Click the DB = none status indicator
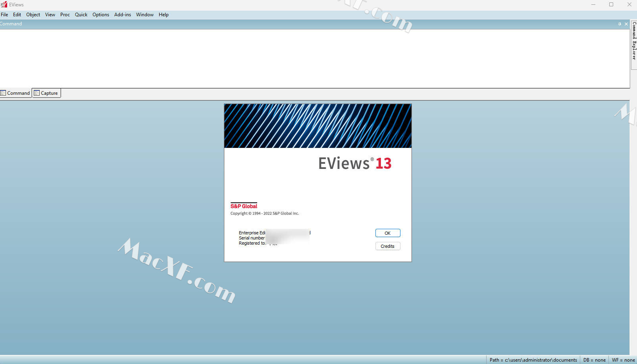The width and height of the screenshot is (637, 364). tap(594, 360)
